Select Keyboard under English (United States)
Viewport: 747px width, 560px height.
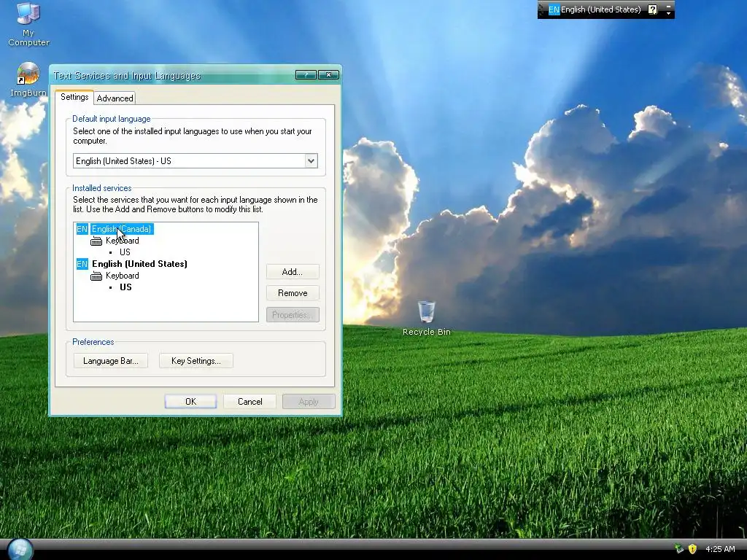point(123,276)
